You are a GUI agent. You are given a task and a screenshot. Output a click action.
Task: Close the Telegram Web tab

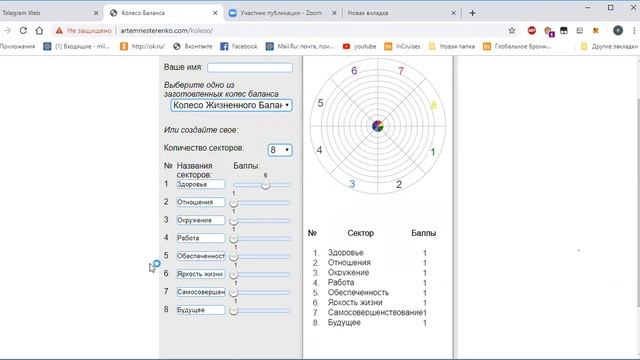click(x=96, y=13)
